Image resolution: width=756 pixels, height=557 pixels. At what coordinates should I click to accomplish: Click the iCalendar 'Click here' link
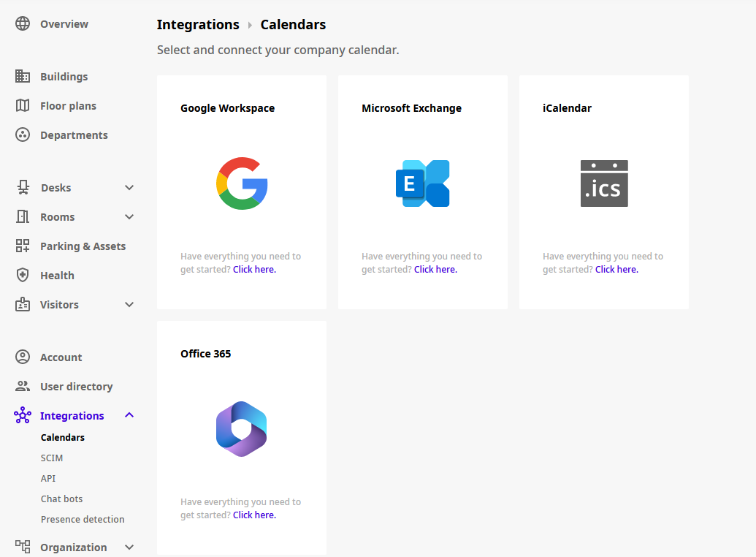click(616, 269)
